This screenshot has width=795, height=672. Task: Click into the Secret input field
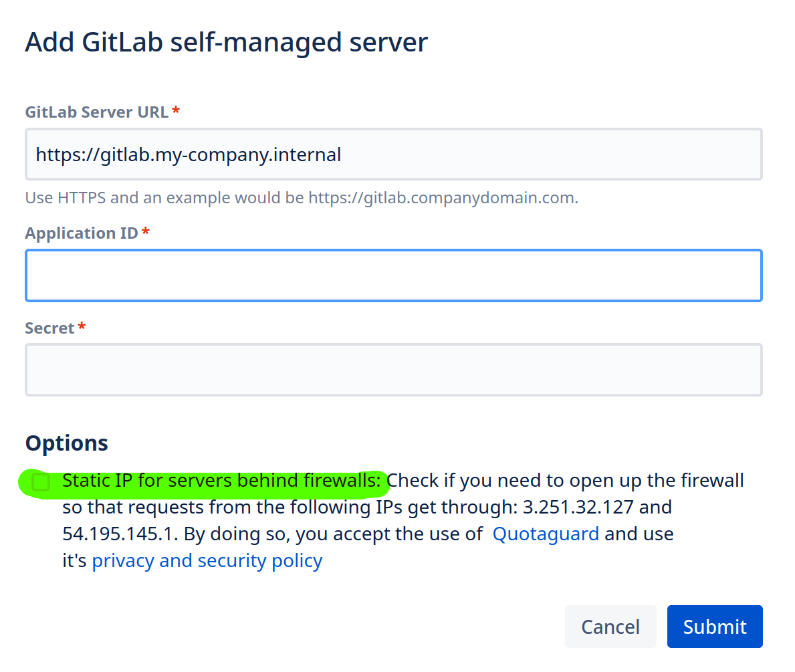coord(393,370)
